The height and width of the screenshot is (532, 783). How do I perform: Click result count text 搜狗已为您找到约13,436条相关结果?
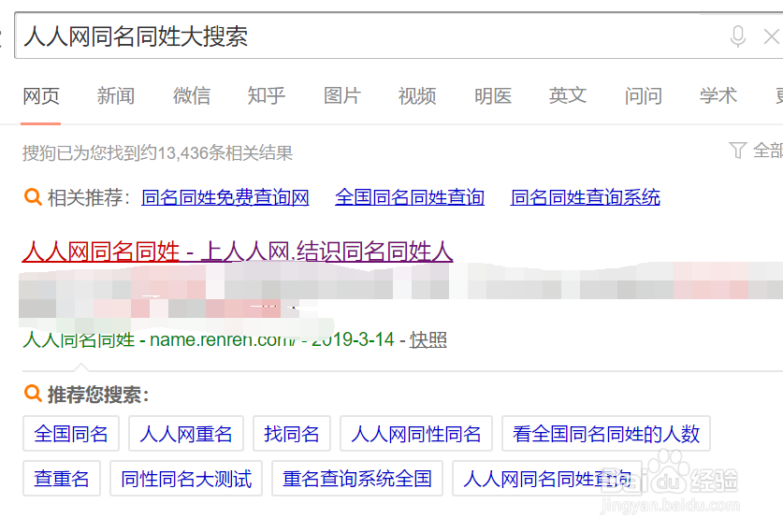[x=157, y=152]
